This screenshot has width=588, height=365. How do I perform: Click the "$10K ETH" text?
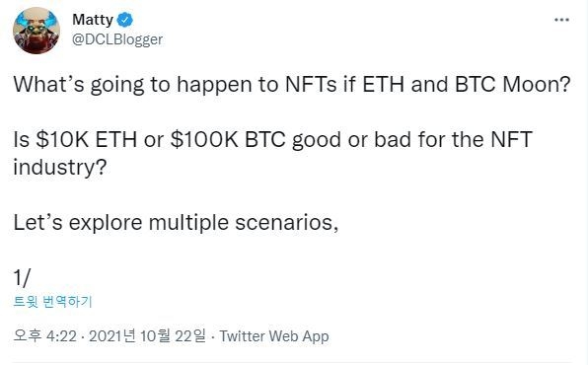(86, 139)
